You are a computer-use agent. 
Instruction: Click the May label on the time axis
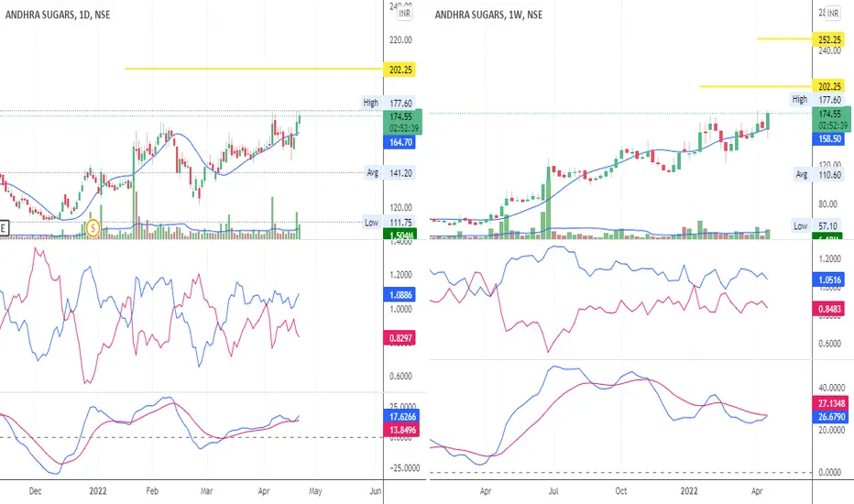coord(315,491)
